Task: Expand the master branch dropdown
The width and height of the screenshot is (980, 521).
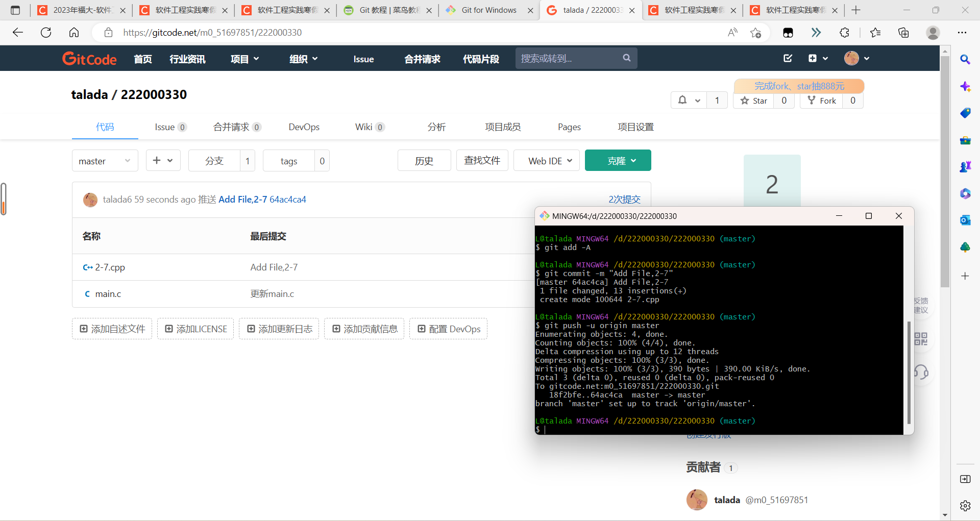Action: pyautogui.click(x=105, y=161)
